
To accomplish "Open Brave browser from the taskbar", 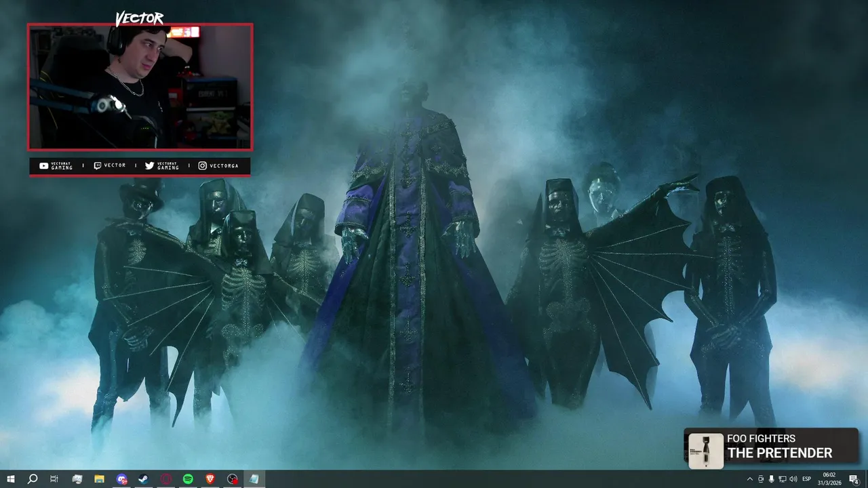I will pos(210,479).
